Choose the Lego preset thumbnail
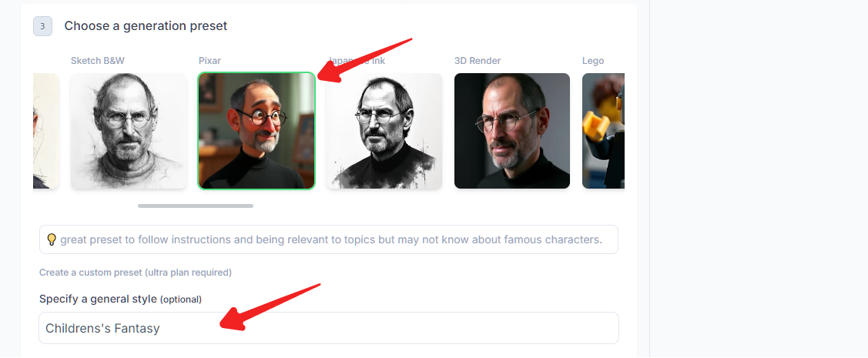This screenshot has width=868, height=358. click(x=603, y=131)
